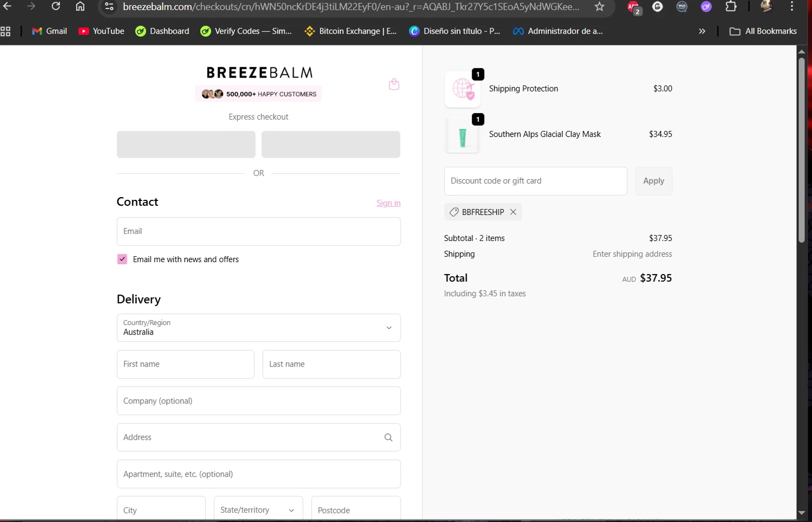The height and width of the screenshot is (522, 812).
Task: Click the scrollbar down arrow
Action: tap(802, 512)
